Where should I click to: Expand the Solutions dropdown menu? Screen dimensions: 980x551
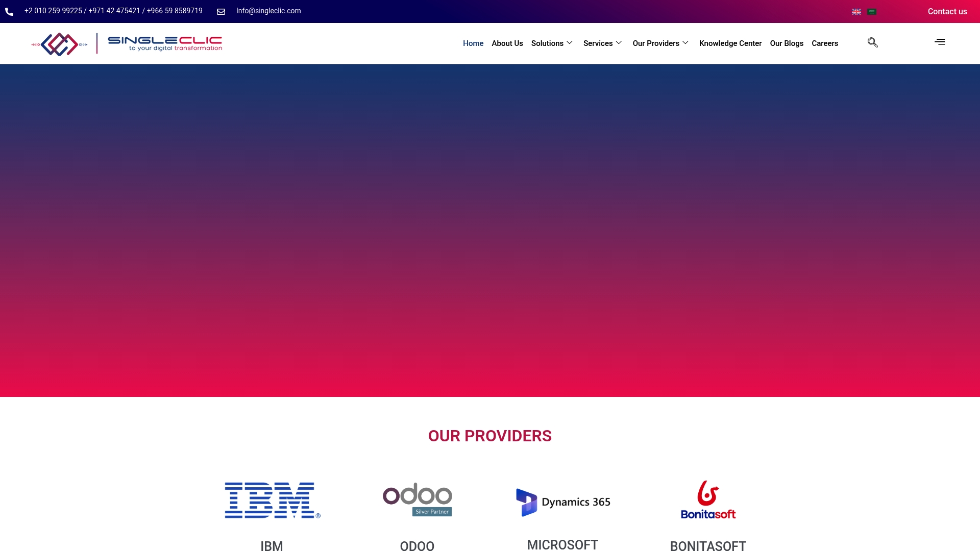551,43
